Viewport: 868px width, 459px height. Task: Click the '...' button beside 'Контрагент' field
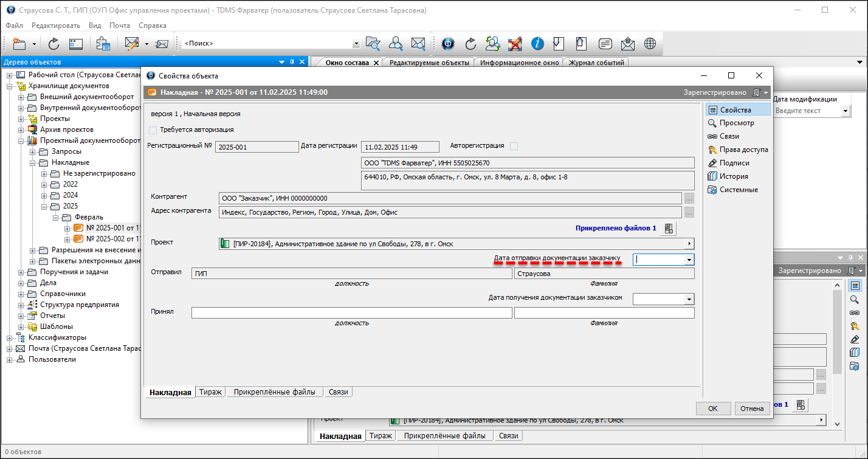[689, 198]
